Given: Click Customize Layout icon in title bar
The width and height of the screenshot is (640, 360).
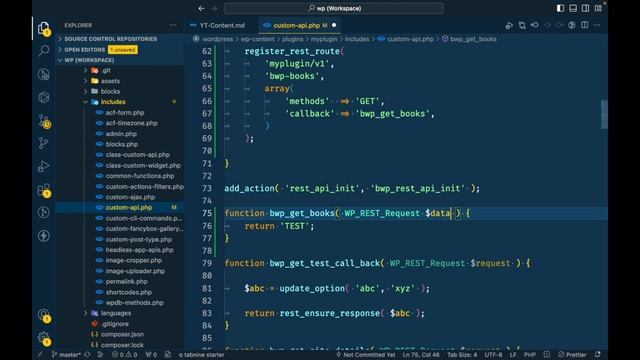Looking at the screenshot, I should [x=598, y=8].
